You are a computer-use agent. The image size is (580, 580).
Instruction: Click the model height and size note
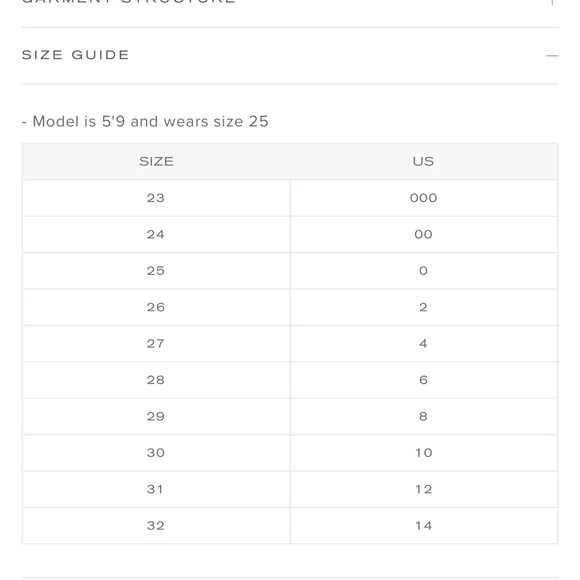coord(145,121)
